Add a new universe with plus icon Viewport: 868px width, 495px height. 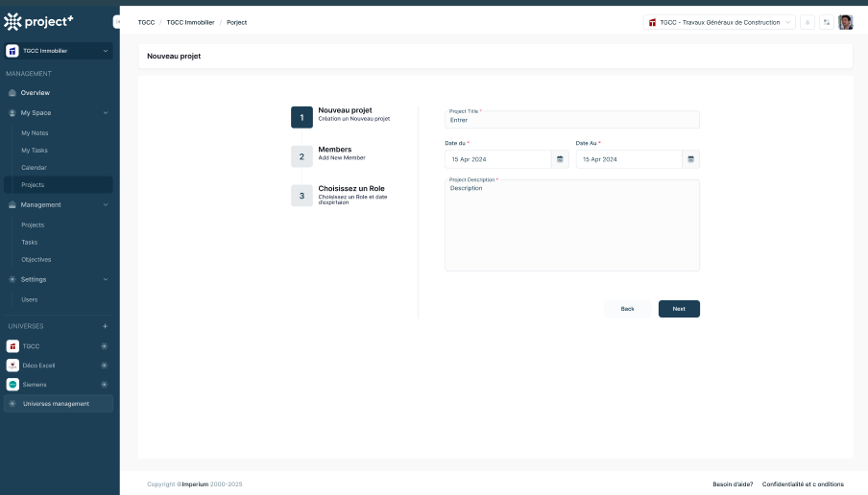(105, 326)
